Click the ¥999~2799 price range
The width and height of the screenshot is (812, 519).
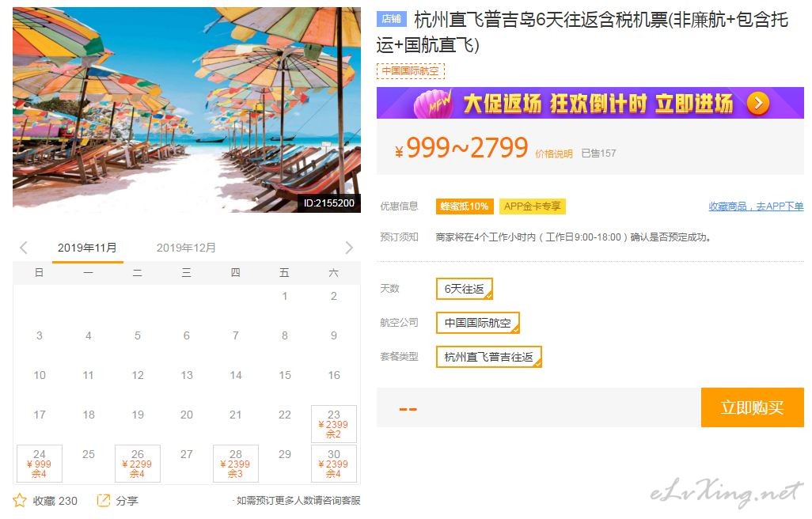[x=461, y=148]
